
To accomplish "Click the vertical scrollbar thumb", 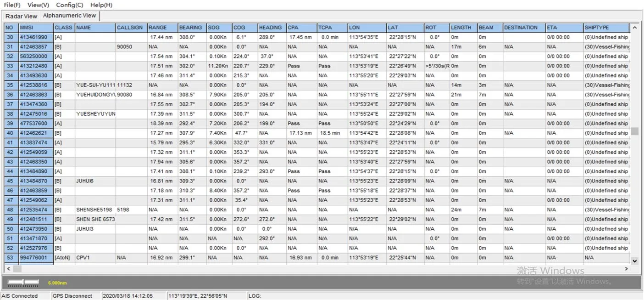I will tap(635, 131).
